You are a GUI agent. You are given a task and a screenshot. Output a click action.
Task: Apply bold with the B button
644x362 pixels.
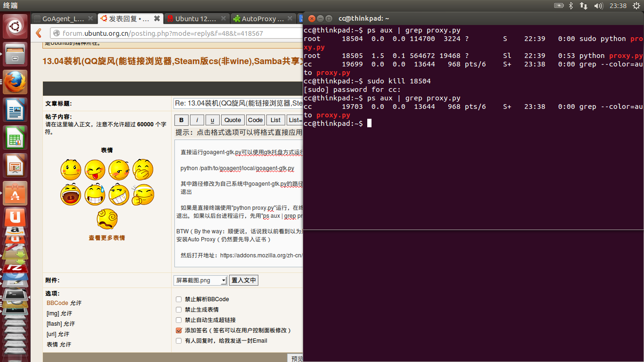(x=181, y=120)
